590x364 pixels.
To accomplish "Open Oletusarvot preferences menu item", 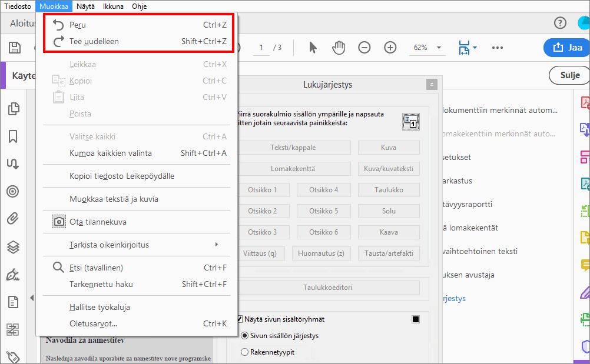I will (137, 323).
